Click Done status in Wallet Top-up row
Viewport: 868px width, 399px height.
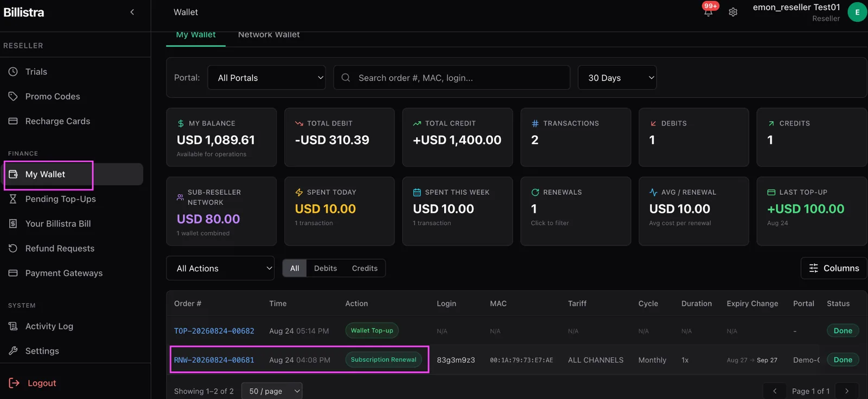coord(843,331)
